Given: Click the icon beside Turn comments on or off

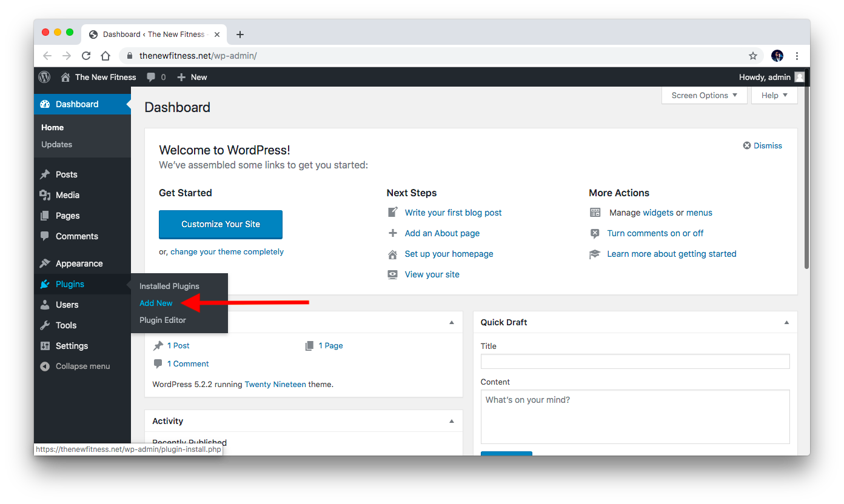Looking at the screenshot, I should [x=595, y=233].
